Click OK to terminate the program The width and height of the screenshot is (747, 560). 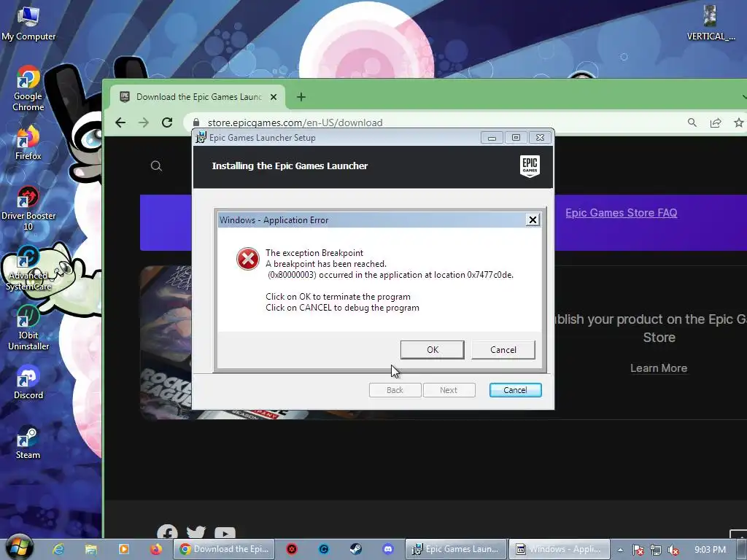(432, 349)
